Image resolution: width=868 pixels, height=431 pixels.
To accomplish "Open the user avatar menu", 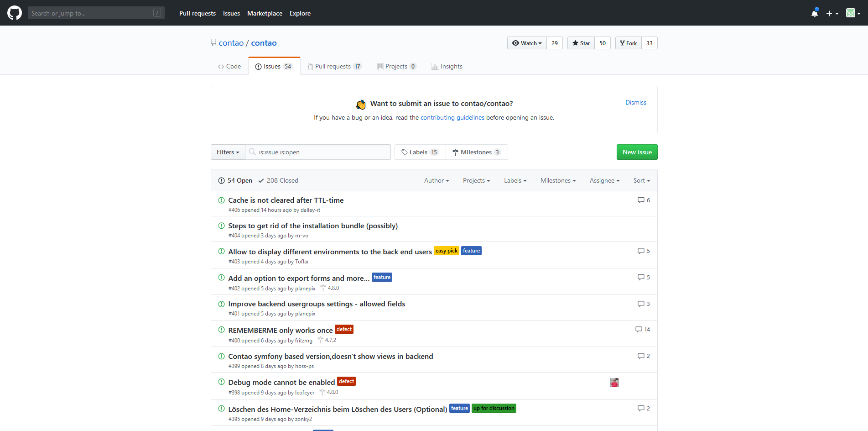I will coord(853,13).
